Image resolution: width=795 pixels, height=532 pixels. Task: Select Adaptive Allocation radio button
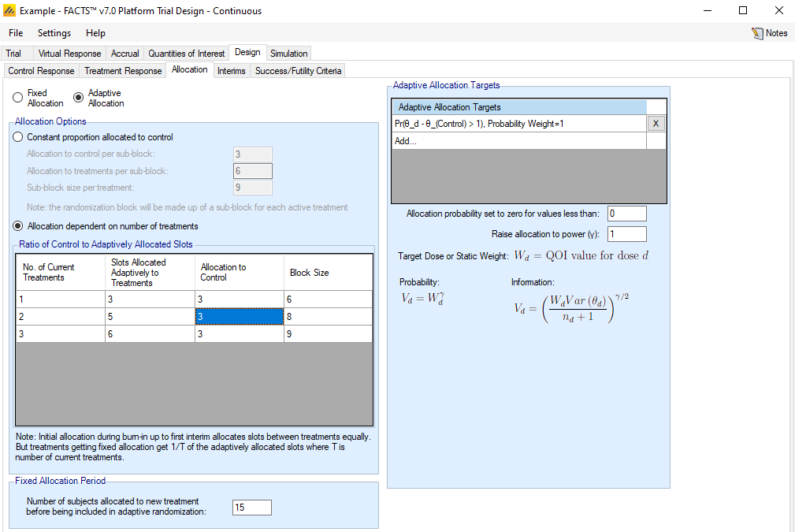pos(78,98)
